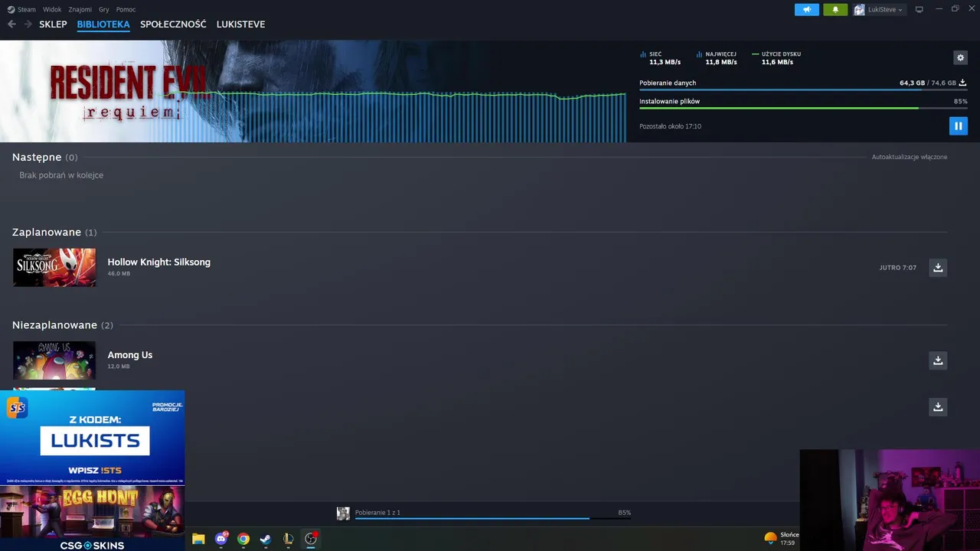Open File Explorer from the taskbar

(198, 539)
